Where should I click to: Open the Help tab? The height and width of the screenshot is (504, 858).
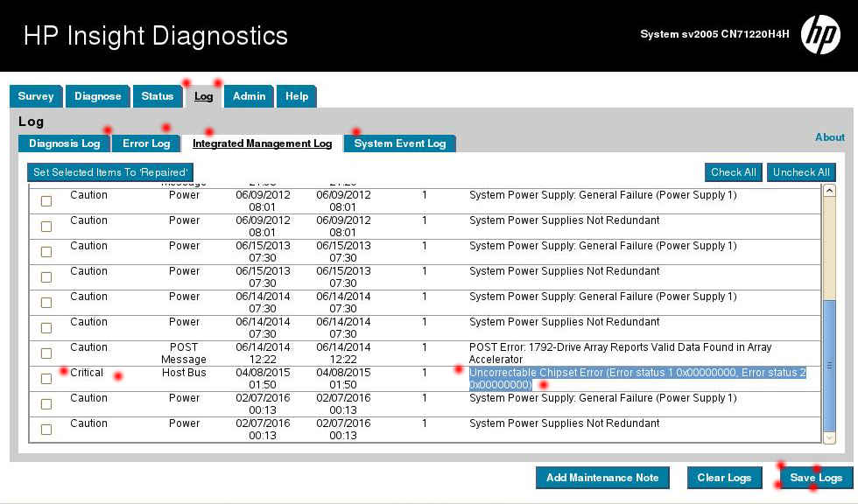[x=297, y=96]
